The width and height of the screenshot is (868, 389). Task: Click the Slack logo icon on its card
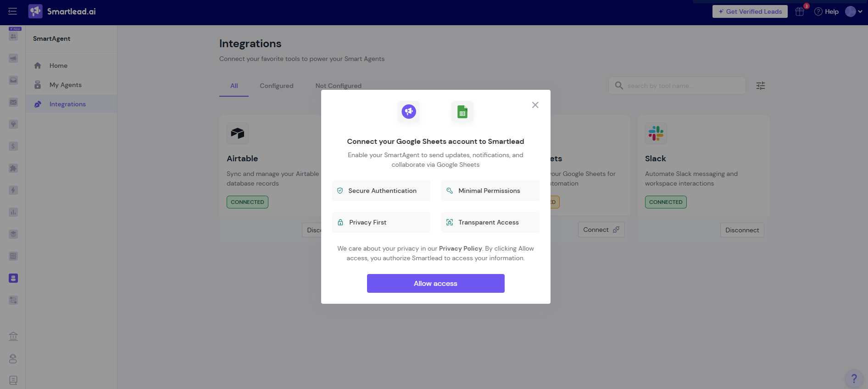coord(656,133)
